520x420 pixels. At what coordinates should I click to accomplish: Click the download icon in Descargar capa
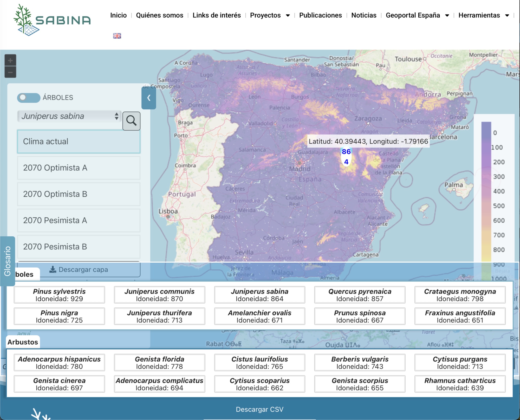pos(53,269)
